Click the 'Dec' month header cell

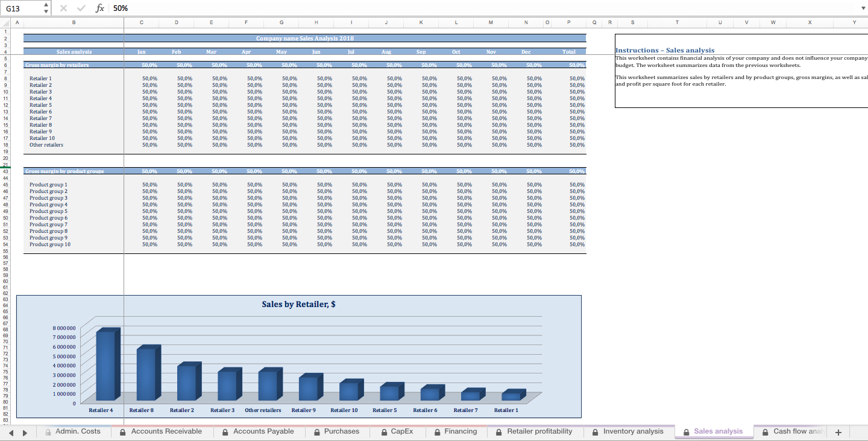pyautogui.click(x=526, y=52)
